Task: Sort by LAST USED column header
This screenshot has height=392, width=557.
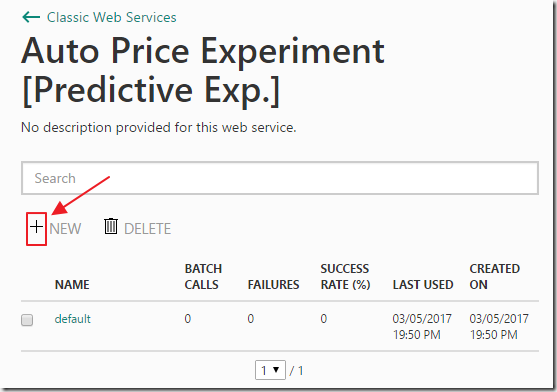Action: point(423,285)
